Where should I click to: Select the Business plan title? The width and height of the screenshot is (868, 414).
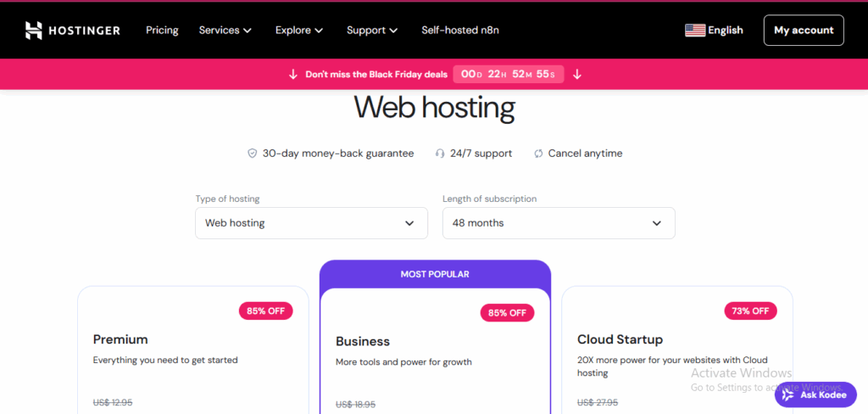(363, 341)
